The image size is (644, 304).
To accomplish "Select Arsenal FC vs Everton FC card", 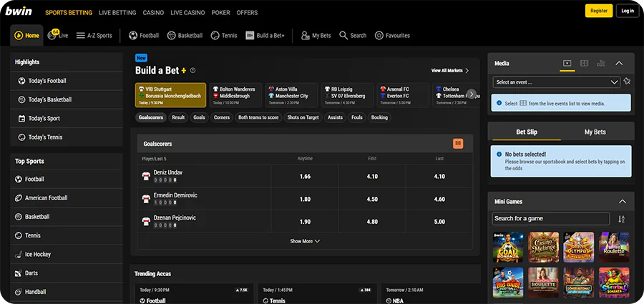I will 403,95.
